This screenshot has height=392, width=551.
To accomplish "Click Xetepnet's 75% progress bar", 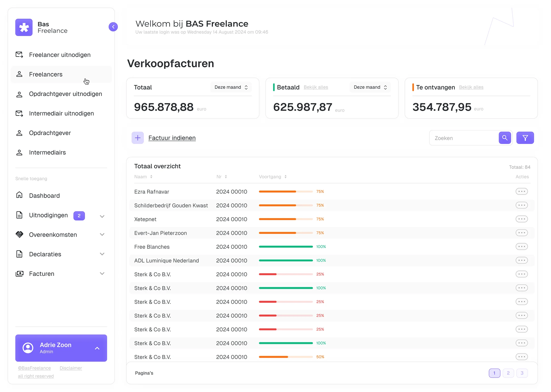I will 286,219.
